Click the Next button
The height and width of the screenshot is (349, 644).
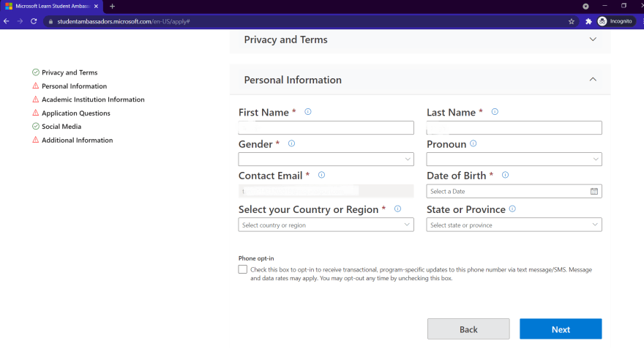tap(561, 329)
